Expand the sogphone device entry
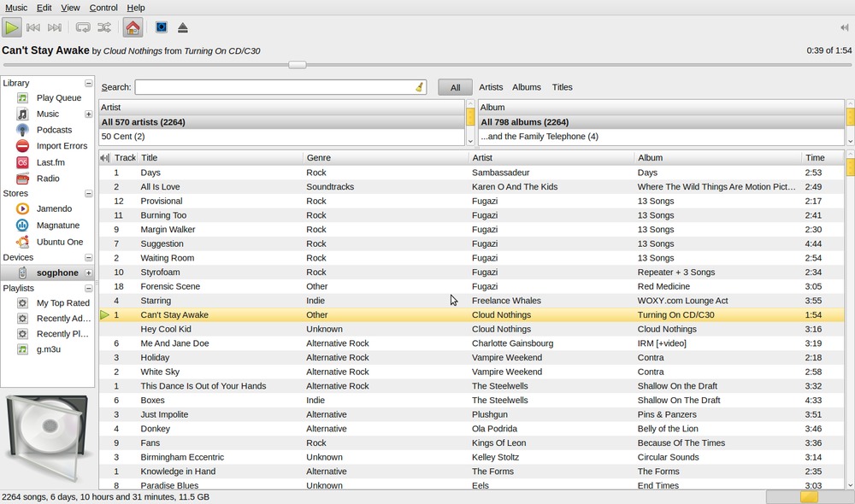The image size is (855, 504). [x=88, y=273]
